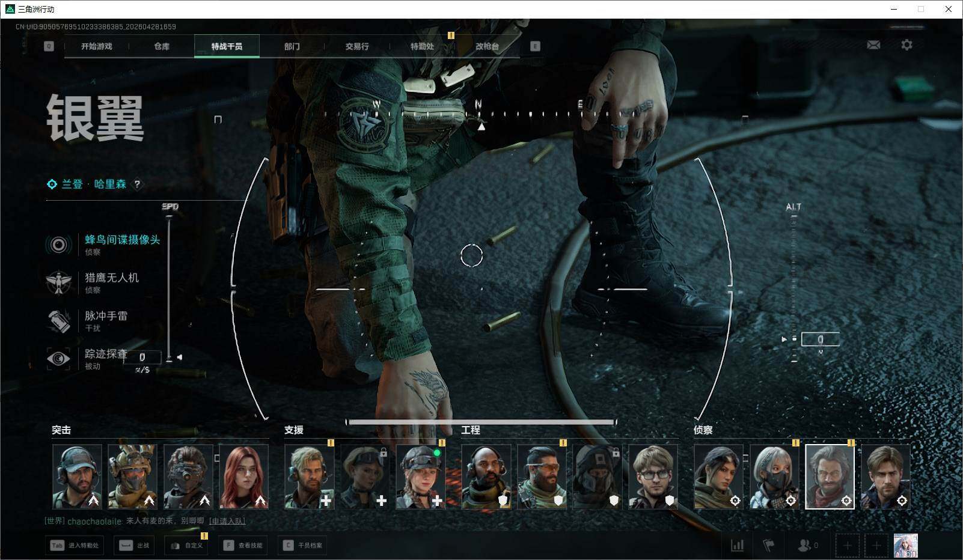Click the operator name 兰登·哈里森
963x560 pixels.
(x=94, y=184)
